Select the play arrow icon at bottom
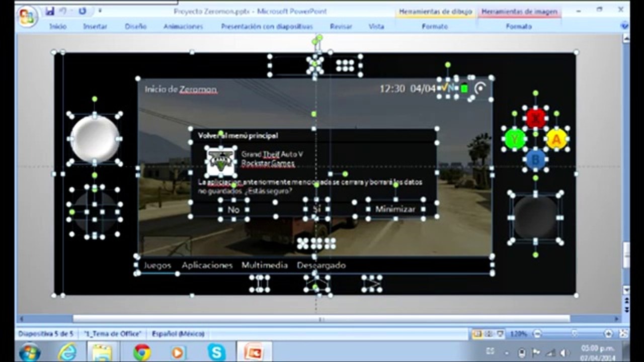Viewport: 644px width, 362px height. (x=372, y=284)
